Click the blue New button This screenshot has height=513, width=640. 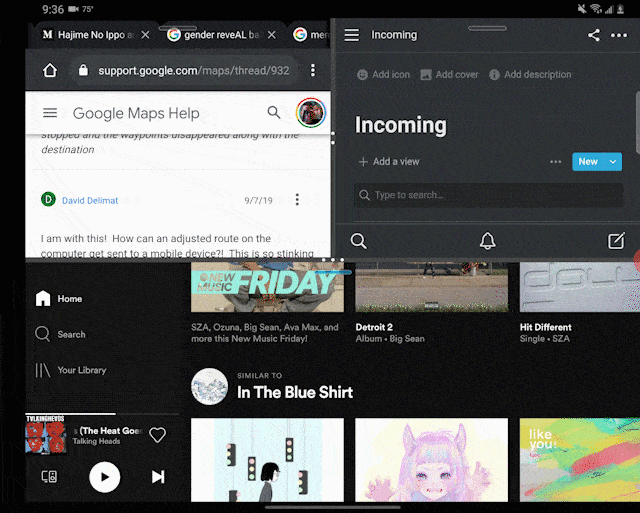tap(588, 162)
